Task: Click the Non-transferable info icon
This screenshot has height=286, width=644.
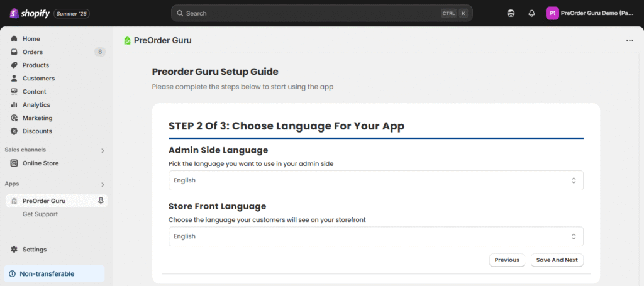Action: click(12, 274)
